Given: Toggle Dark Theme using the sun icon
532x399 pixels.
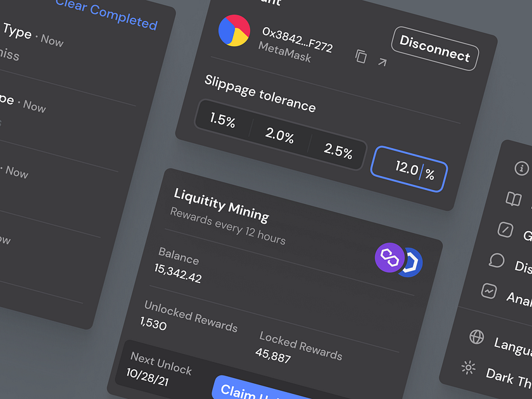Looking at the screenshot, I should coord(467,367).
